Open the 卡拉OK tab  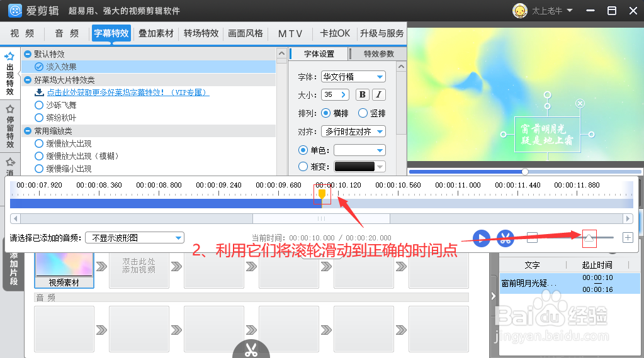tap(335, 33)
